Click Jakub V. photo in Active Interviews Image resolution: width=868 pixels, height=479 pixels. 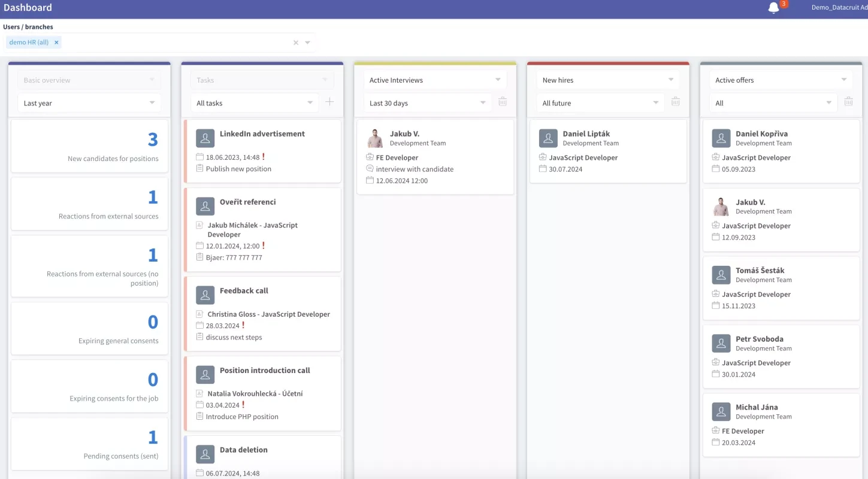375,138
